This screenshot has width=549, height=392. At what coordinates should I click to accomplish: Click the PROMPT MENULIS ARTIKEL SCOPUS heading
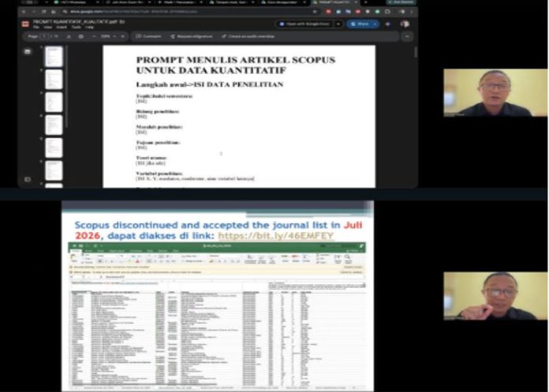click(236, 65)
